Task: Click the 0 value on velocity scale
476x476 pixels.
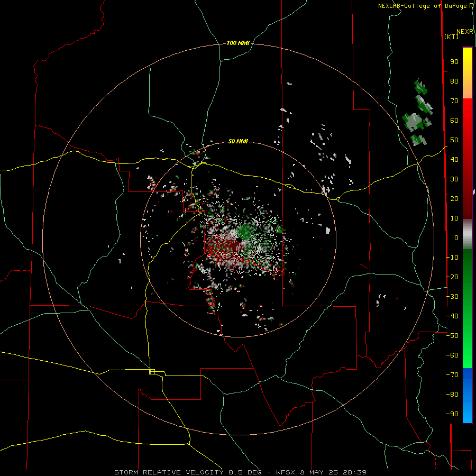Action: (456, 238)
